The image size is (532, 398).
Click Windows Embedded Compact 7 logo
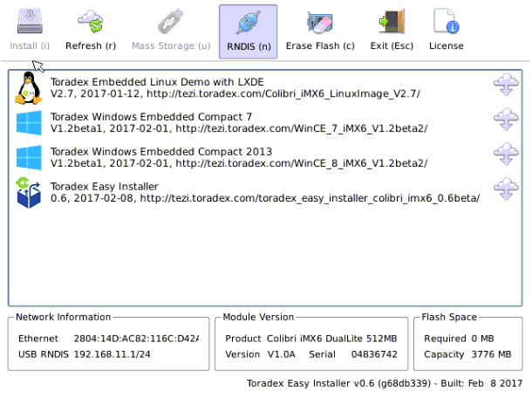[x=29, y=122]
